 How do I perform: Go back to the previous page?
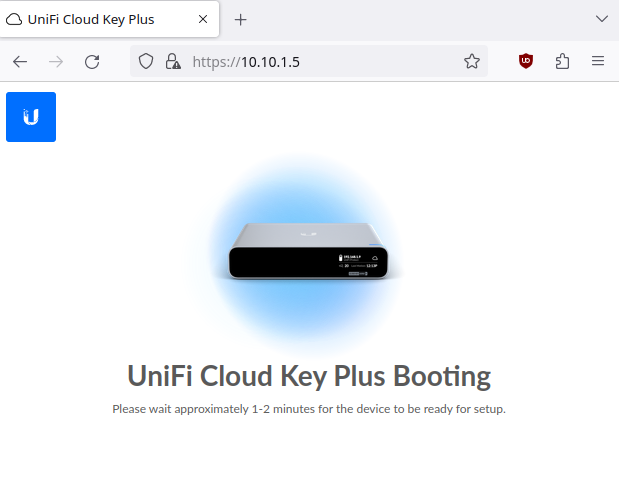point(20,61)
